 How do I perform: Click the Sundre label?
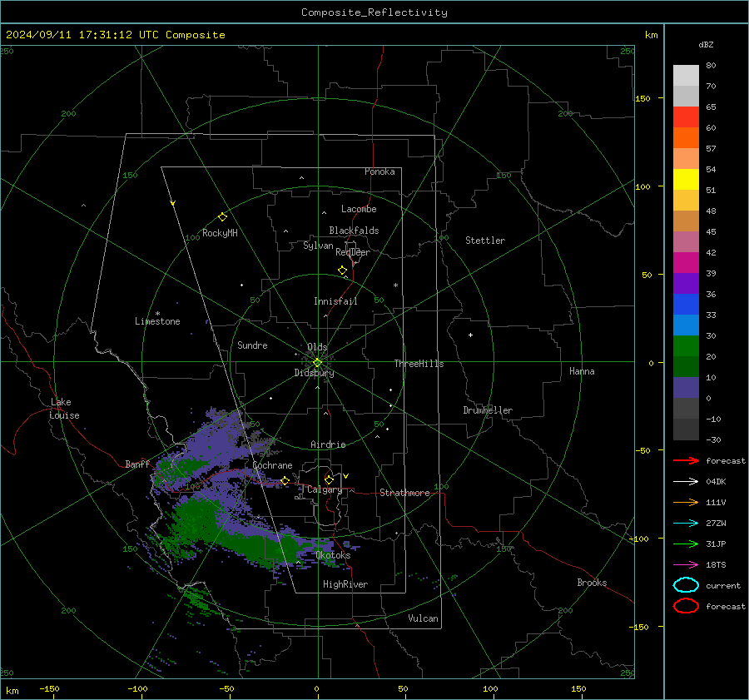[252, 345]
